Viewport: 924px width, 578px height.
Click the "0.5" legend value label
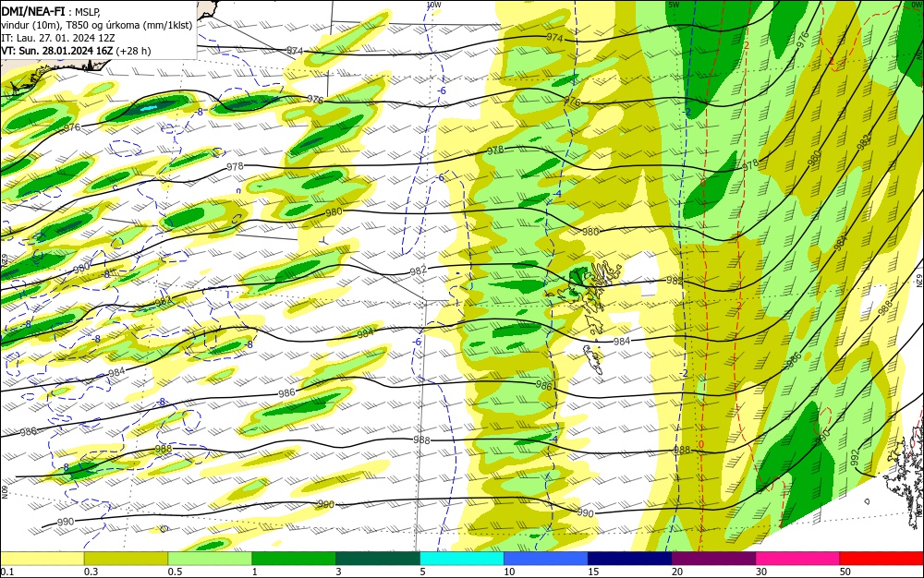tap(175, 572)
